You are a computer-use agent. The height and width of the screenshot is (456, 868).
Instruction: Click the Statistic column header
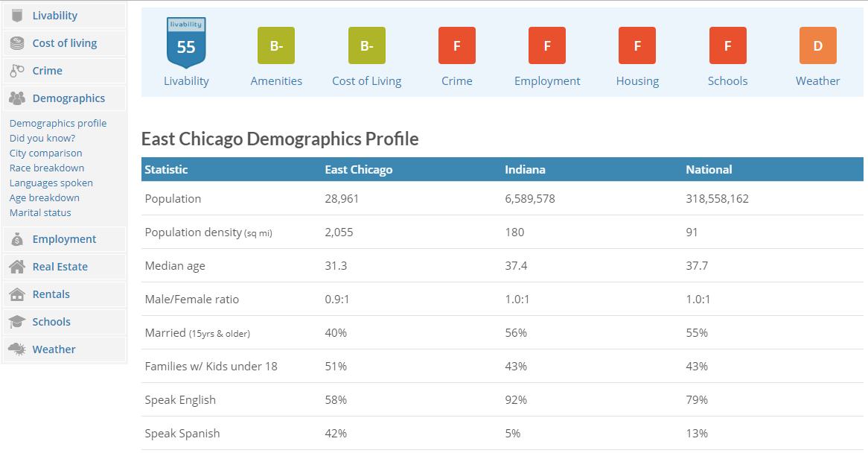(166, 170)
